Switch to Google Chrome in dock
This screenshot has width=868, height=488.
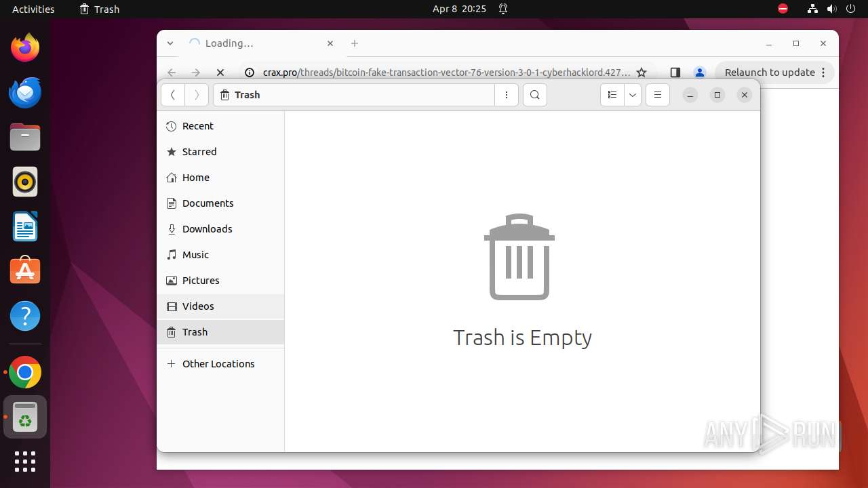coord(25,372)
